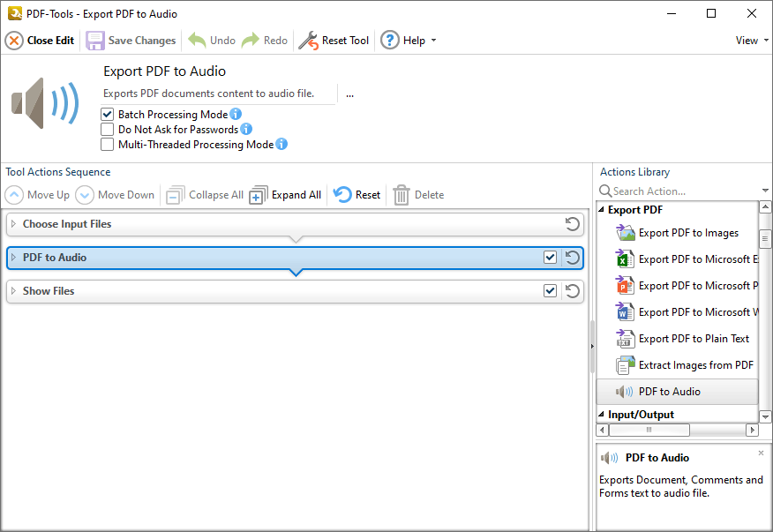Click the horizontal scroll right arrow
The width and height of the screenshot is (773, 532).
752,430
